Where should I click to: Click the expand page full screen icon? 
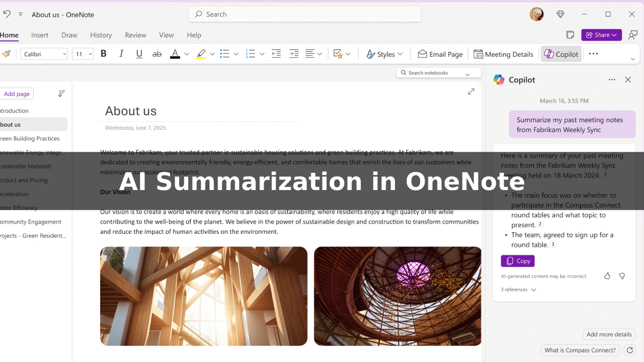pos(471,92)
